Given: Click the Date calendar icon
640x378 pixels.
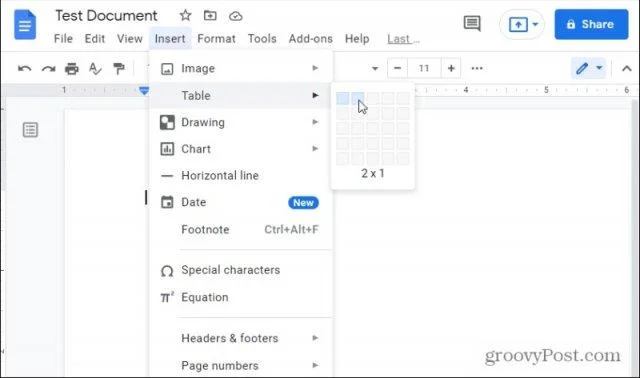Looking at the screenshot, I should [x=167, y=202].
